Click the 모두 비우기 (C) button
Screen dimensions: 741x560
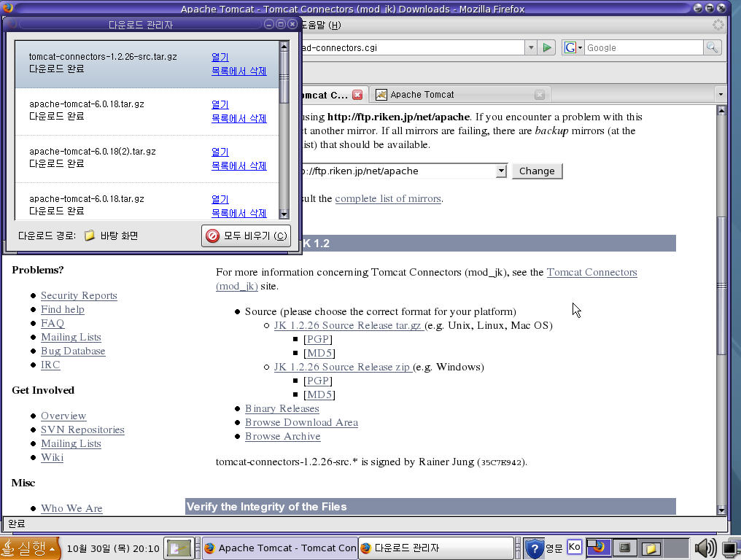[247, 236]
